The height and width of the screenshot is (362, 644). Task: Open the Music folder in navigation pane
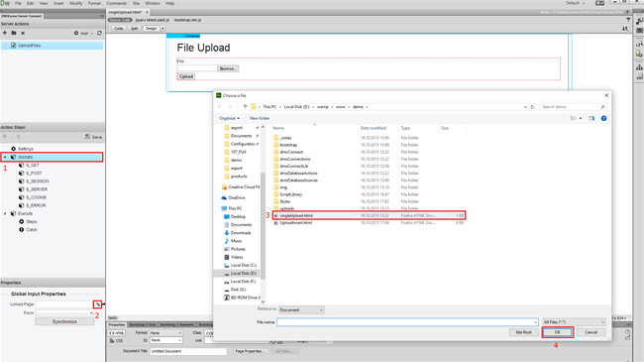233,241
